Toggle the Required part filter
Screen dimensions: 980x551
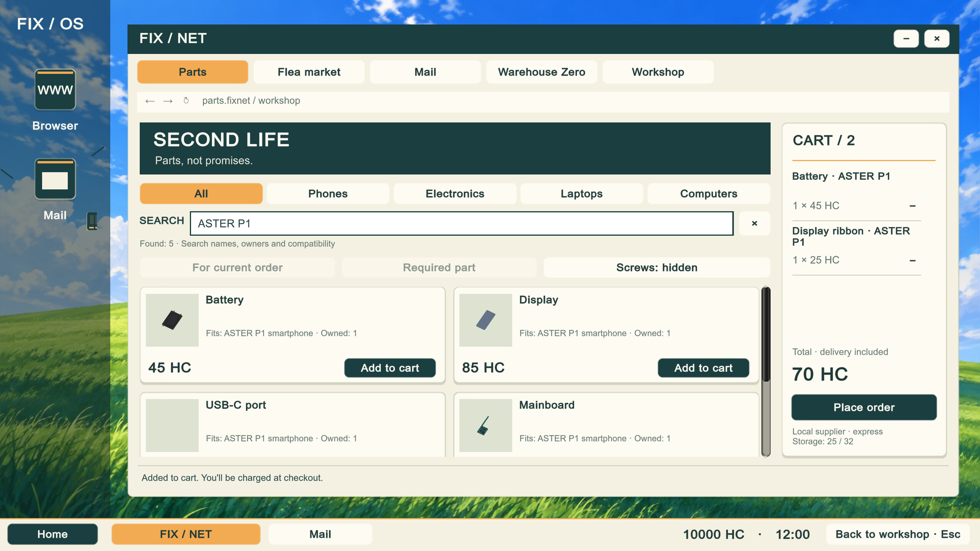coord(439,267)
